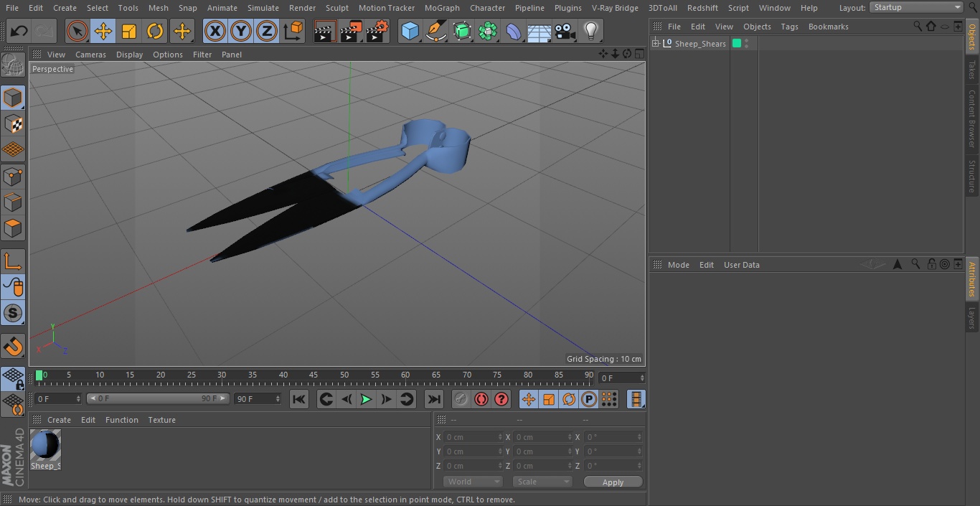The height and width of the screenshot is (506, 980).
Task: Click the Apply coordinates button
Action: [x=613, y=482]
